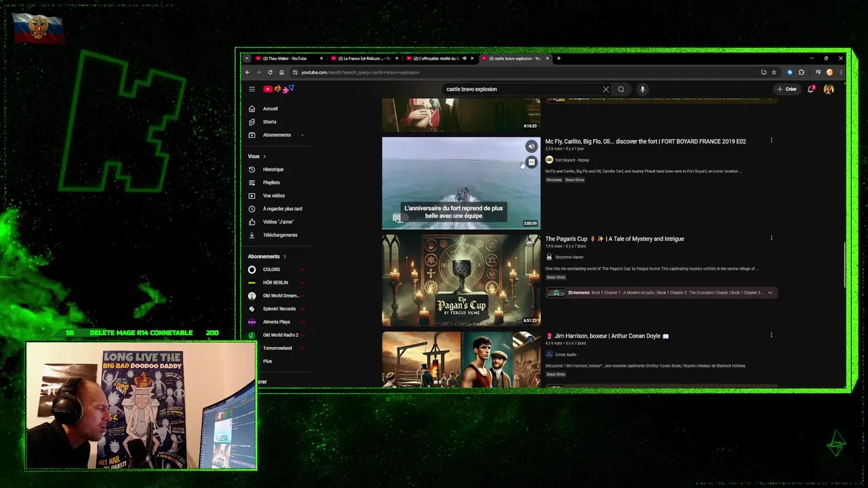The width and height of the screenshot is (868, 488).
Task: Clear the search box with X
Action: click(606, 89)
